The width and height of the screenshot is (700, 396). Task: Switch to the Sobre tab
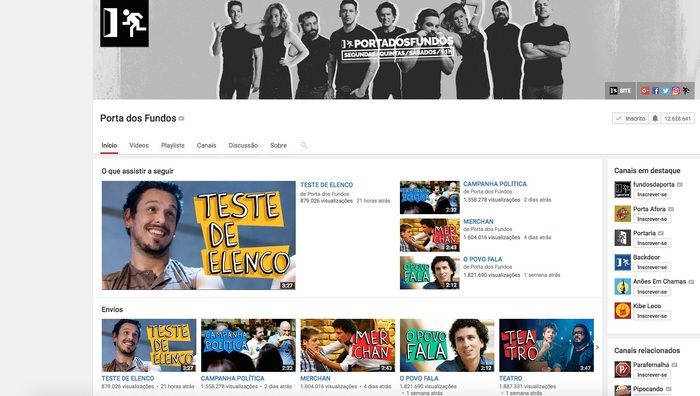point(279,146)
